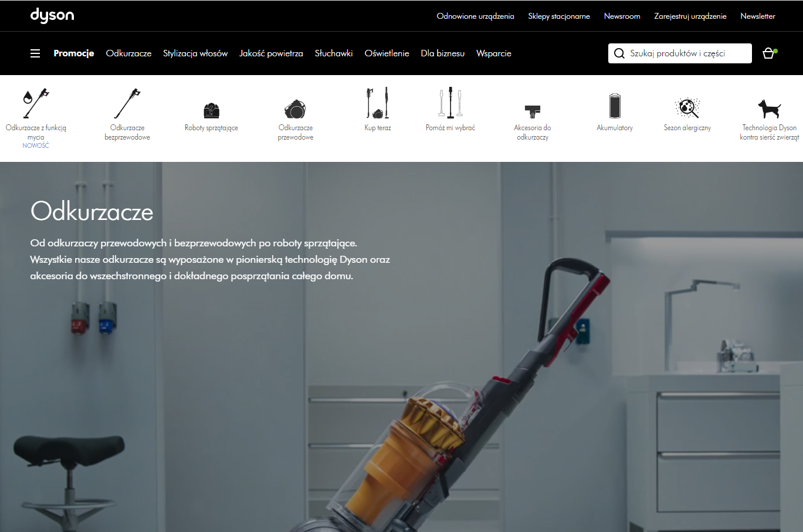Open the Słuchawki menu item
Viewport: 803px width, 532px height.
pos(334,53)
